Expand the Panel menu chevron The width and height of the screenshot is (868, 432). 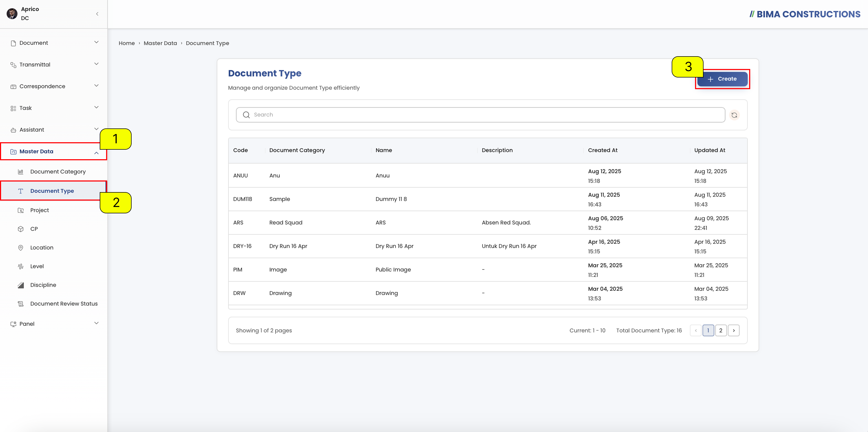click(96, 323)
